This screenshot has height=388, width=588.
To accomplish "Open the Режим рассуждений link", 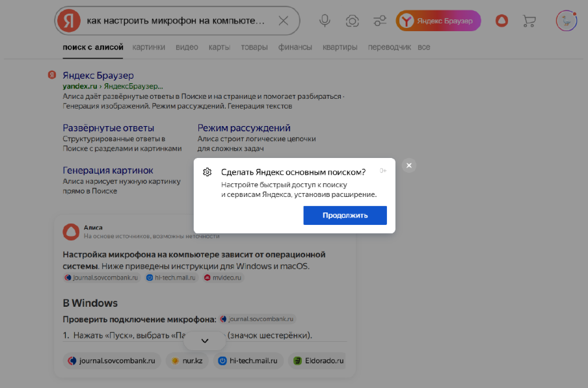I will [244, 128].
